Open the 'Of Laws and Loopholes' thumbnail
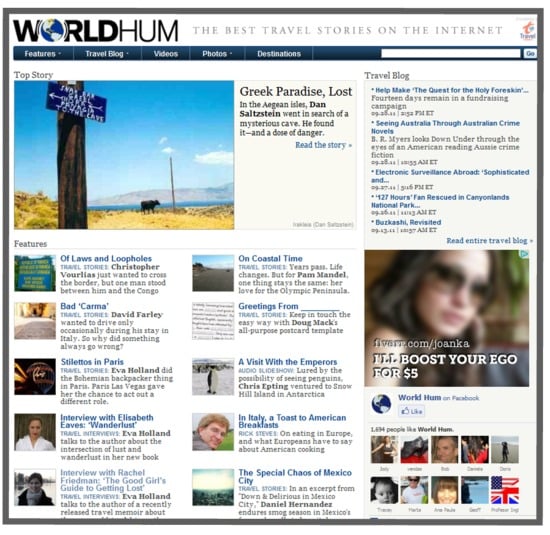Screen dimensions: 550x535 pos(35,273)
